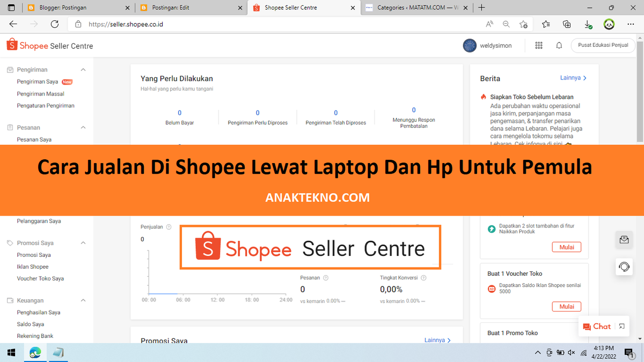Image resolution: width=644 pixels, height=362 pixels.
Task: View Belum Bayar orders count
Action: coord(179,117)
